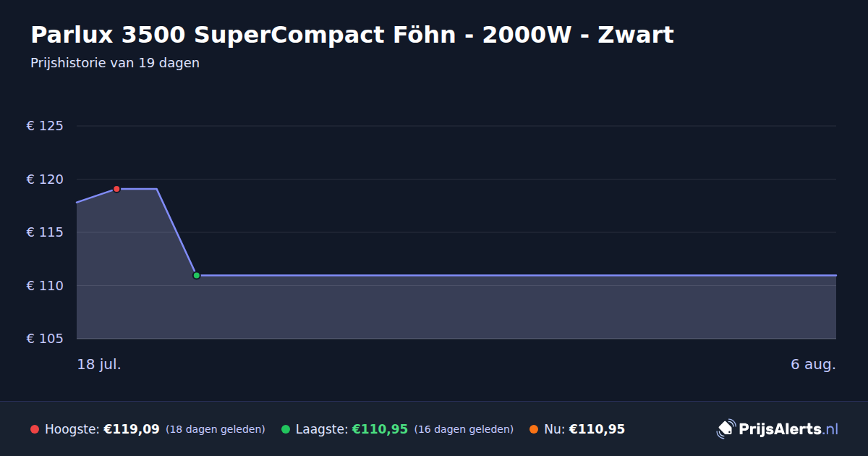Screen dimensions: 868x456
Task: Click the highest price value €119,09
Action: tap(132, 429)
